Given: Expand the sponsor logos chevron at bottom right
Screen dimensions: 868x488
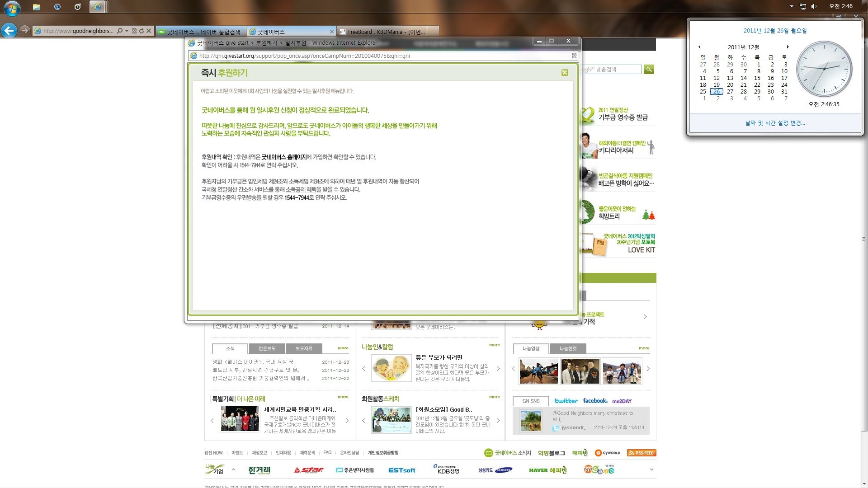Looking at the screenshot, I should click(x=651, y=469).
